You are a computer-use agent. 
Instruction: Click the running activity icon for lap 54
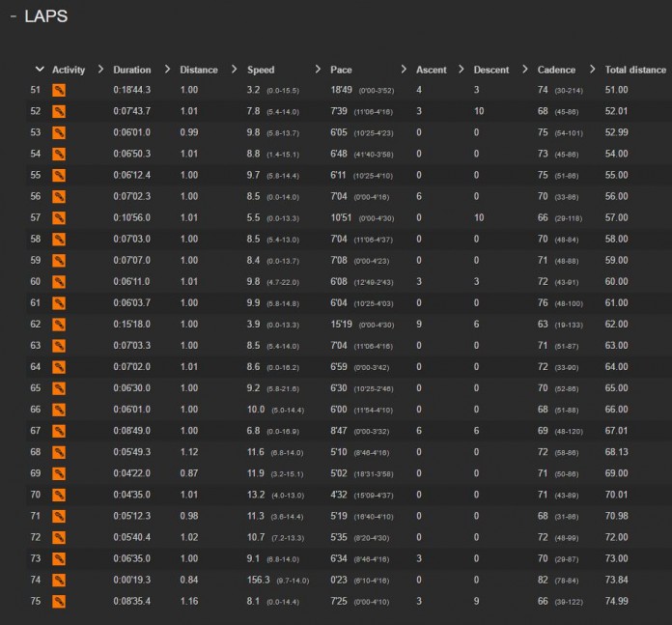59,154
